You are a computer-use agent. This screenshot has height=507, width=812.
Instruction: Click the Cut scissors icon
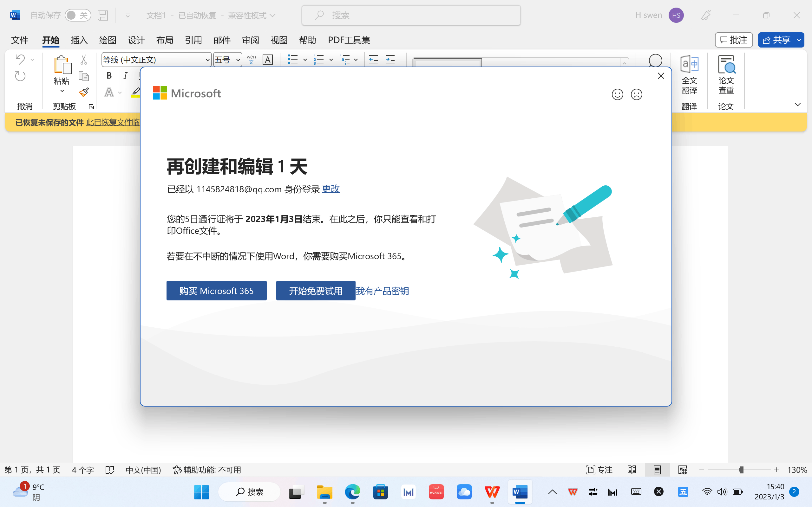(83, 60)
